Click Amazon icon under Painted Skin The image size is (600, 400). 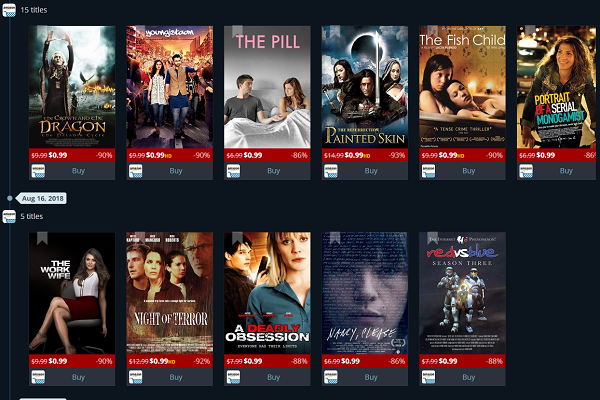pos(331,171)
